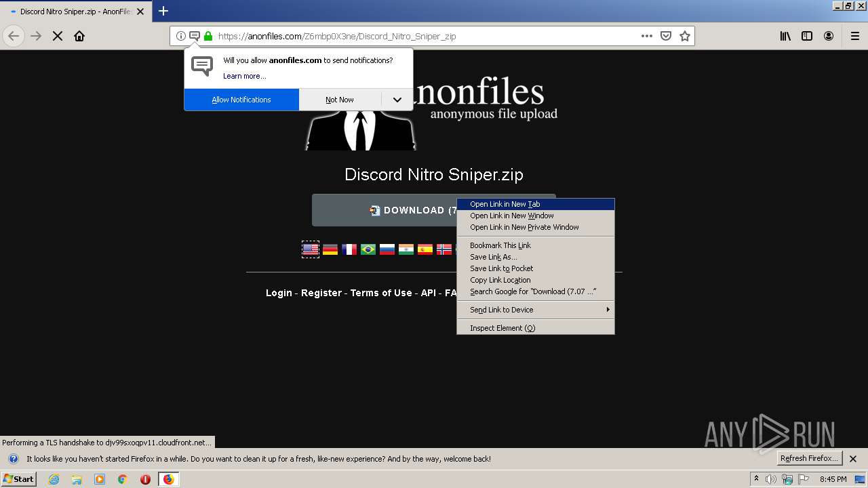Select the French flag language
This screenshot has height=488, width=868.
(x=349, y=249)
